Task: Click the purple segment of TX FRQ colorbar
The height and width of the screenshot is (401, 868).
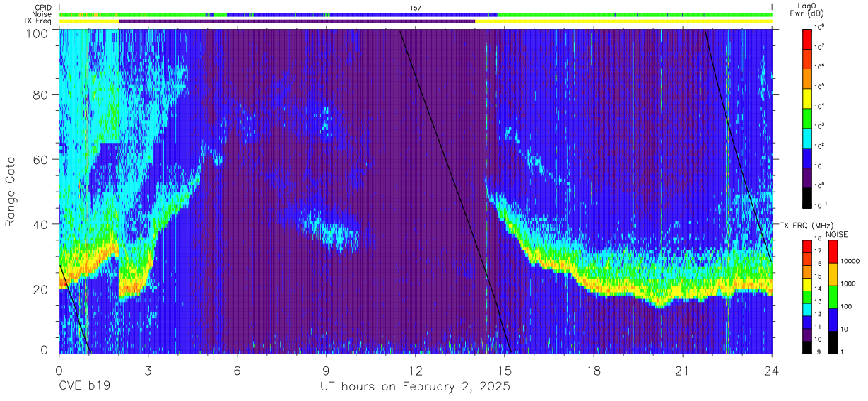Action: [807, 335]
